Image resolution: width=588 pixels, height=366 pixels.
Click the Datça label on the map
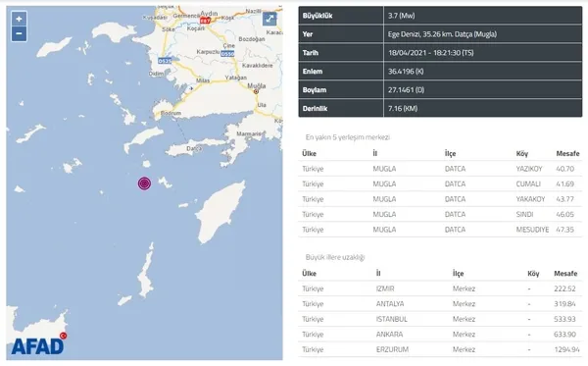pyautogui.click(x=194, y=148)
